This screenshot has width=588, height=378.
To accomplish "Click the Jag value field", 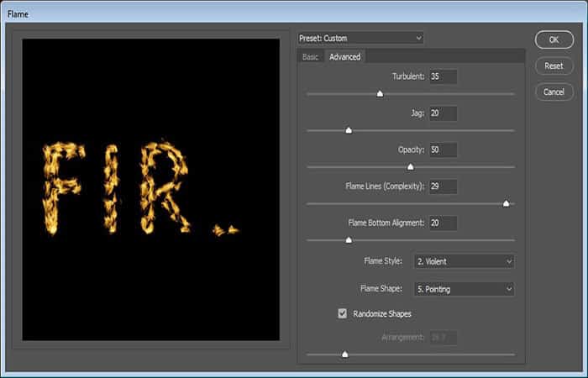I will pos(444,113).
